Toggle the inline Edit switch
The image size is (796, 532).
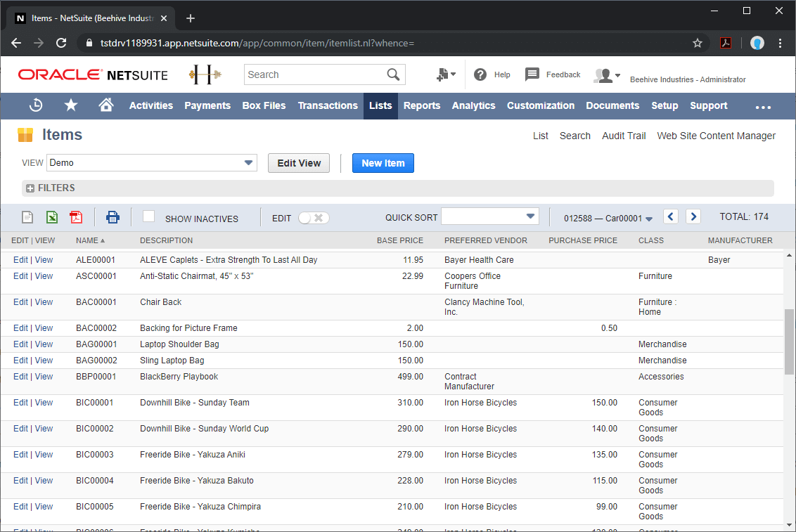point(313,218)
